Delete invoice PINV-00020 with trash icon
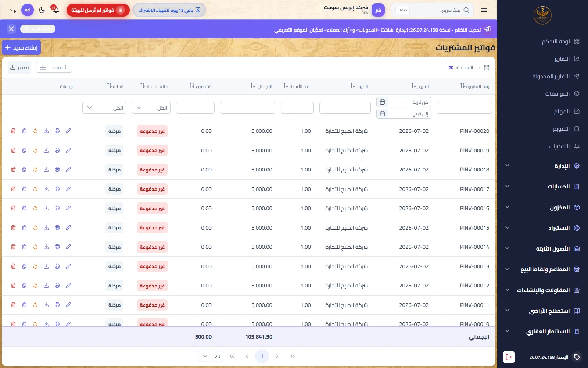The width and height of the screenshot is (588, 368). coord(13,131)
